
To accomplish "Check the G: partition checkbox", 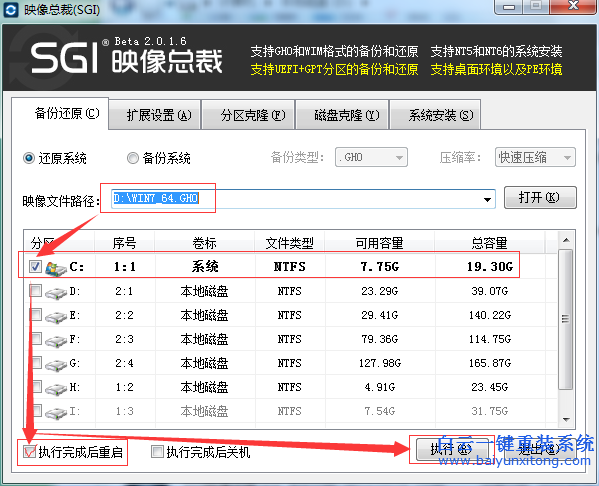I will coord(36,363).
